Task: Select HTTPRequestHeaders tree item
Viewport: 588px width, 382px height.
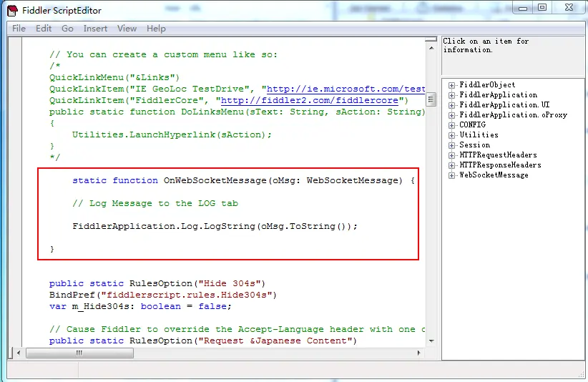Action: 498,155
